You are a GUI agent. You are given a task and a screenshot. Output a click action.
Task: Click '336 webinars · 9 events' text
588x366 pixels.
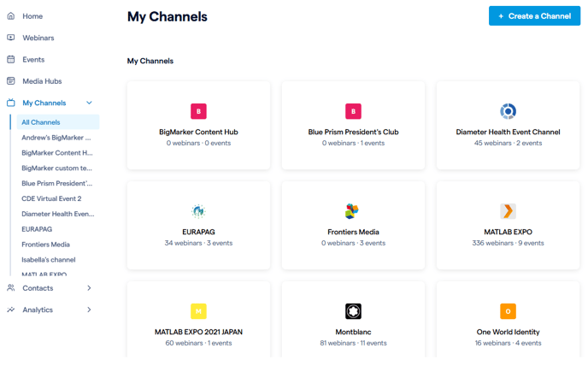tap(509, 243)
